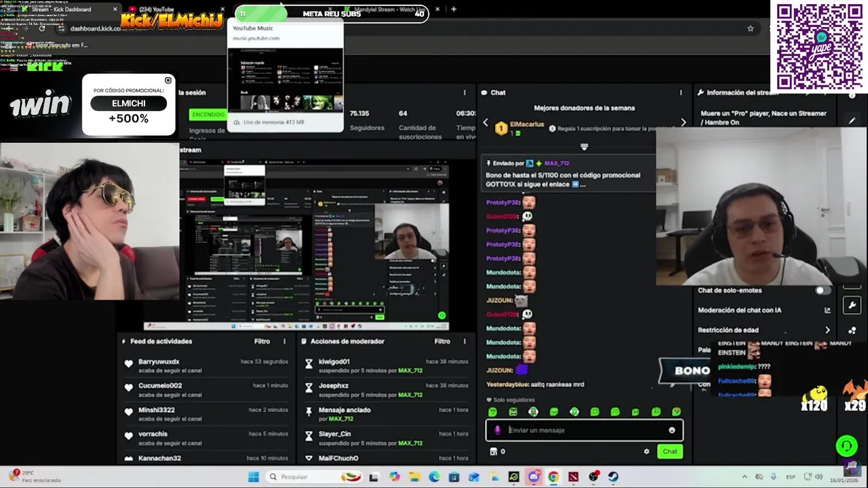Click the pencil edit icon for stream information
This screenshot has width=868, height=488.
852,121
